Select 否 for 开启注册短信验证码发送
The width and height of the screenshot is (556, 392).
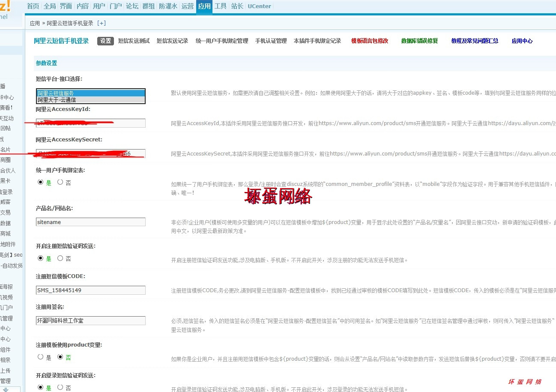[x=60, y=258]
